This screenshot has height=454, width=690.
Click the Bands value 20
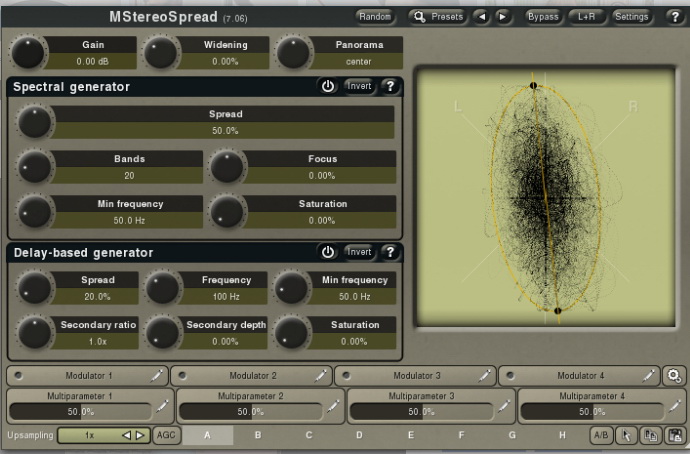click(129, 176)
